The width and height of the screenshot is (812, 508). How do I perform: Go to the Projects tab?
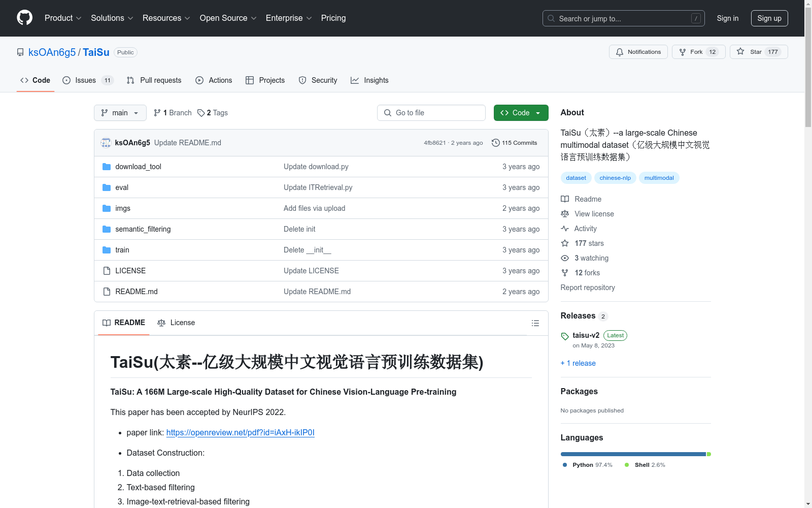265,80
